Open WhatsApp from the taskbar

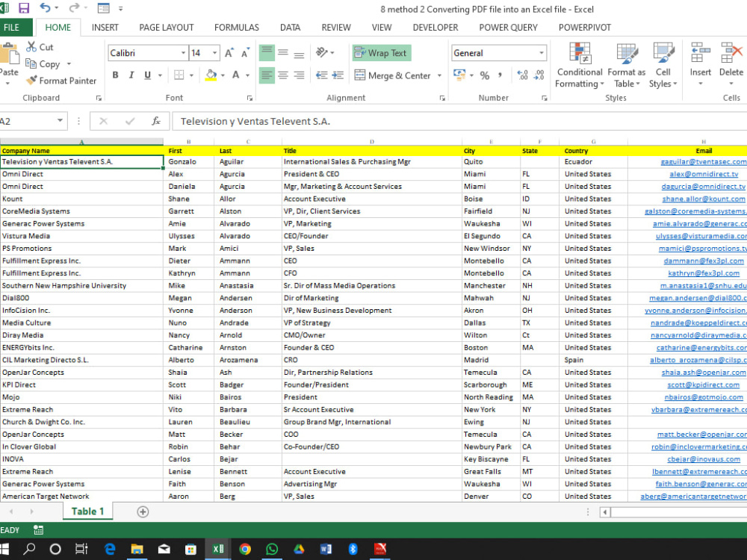click(x=272, y=549)
